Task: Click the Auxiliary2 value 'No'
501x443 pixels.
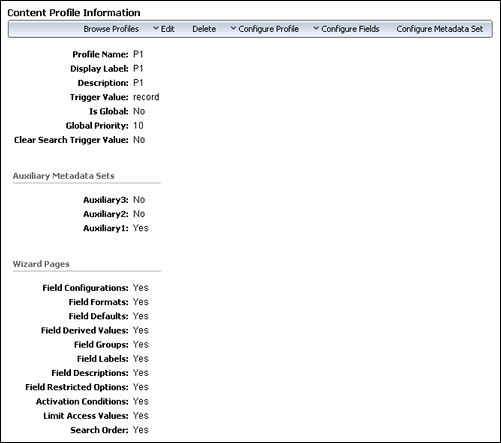Action: [139, 214]
